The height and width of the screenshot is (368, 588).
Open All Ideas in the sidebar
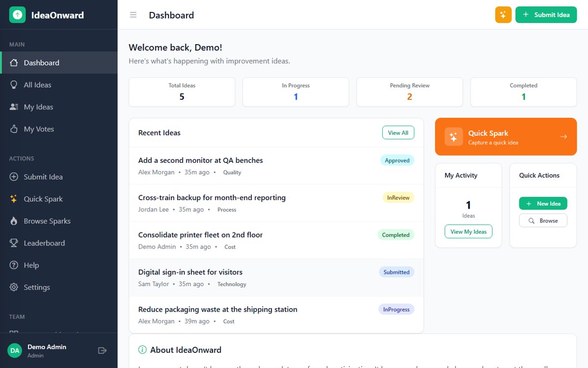(x=59, y=85)
